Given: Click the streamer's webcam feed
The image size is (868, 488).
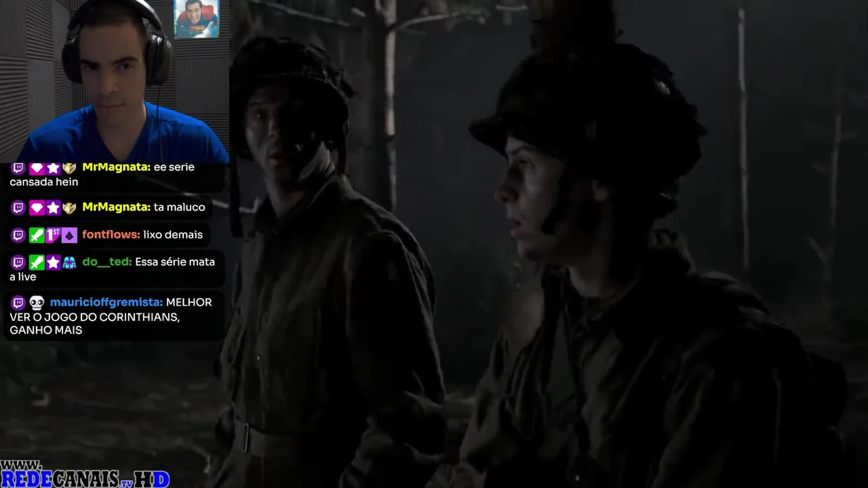Looking at the screenshot, I should 115,81.
